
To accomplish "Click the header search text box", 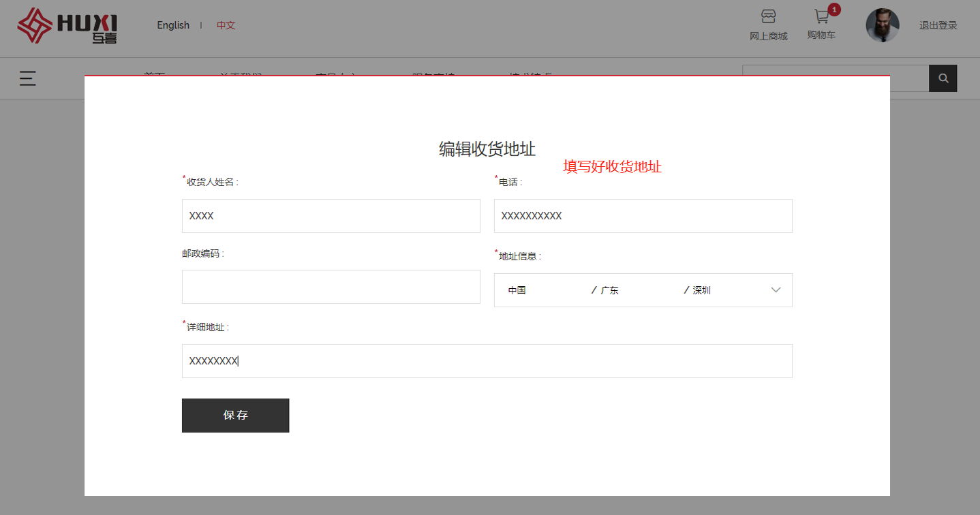I will pos(836,78).
